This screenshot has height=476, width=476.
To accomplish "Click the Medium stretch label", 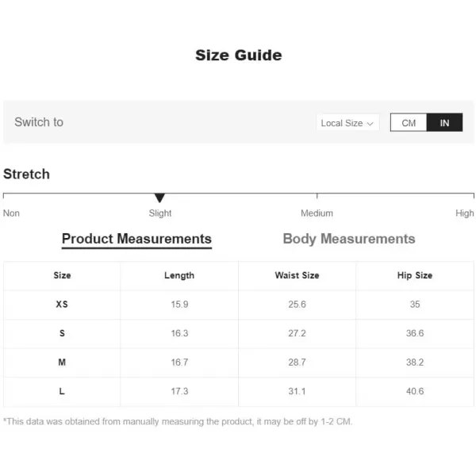I will pos(317,213).
